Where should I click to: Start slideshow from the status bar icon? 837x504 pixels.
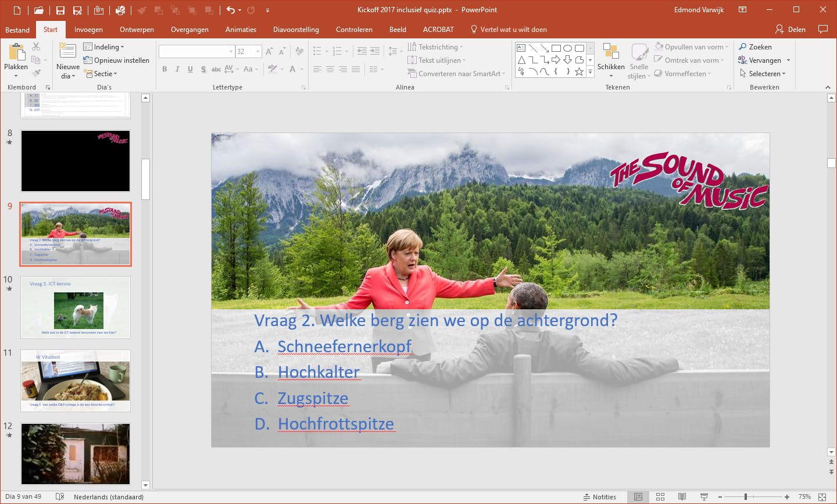[704, 497]
